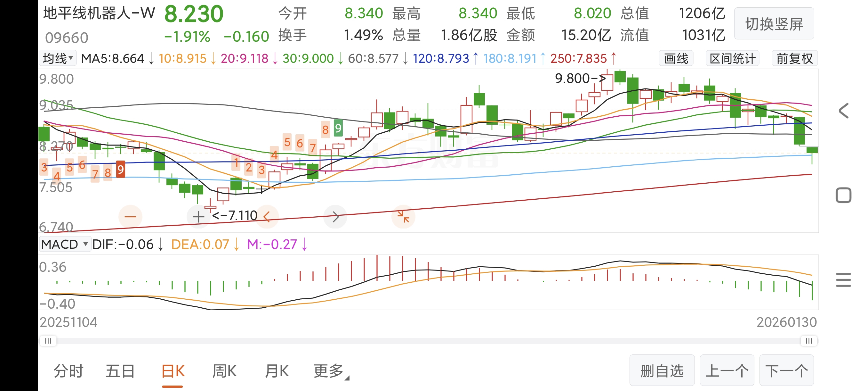Toggle 切换竖屏 portrait mode
This screenshot has height=391, width=868.
tap(774, 24)
